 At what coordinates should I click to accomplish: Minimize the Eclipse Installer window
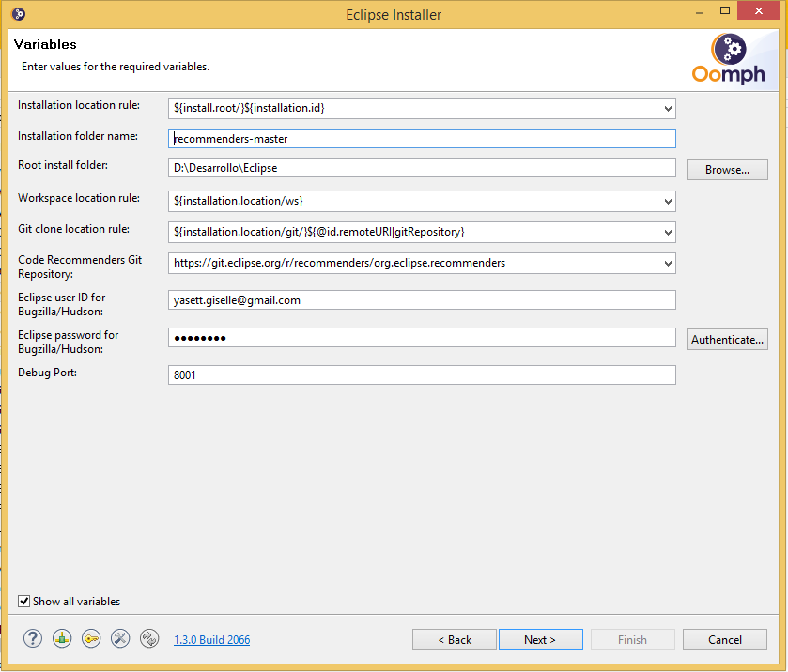pyautogui.click(x=700, y=12)
